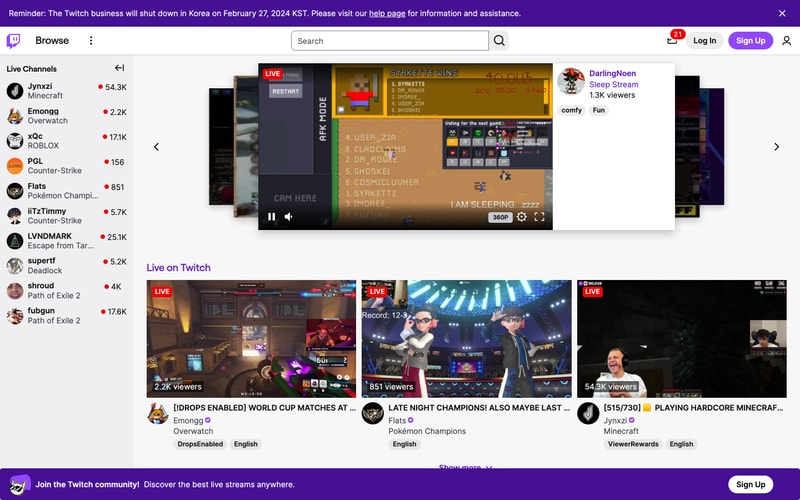The height and width of the screenshot is (500, 800).
Task: Open fubgun avatar in sidebar
Action: [15, 315]
